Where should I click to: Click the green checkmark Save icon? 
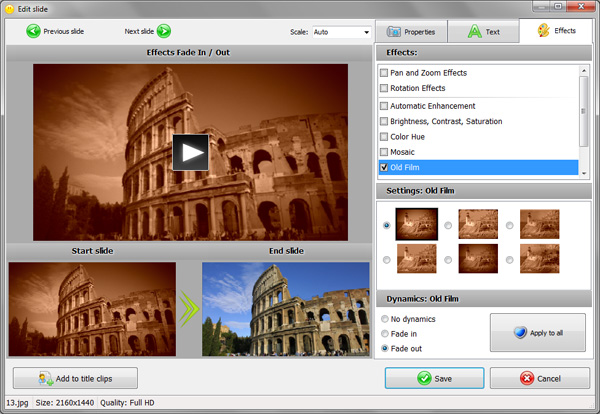(x=424, y=378)
